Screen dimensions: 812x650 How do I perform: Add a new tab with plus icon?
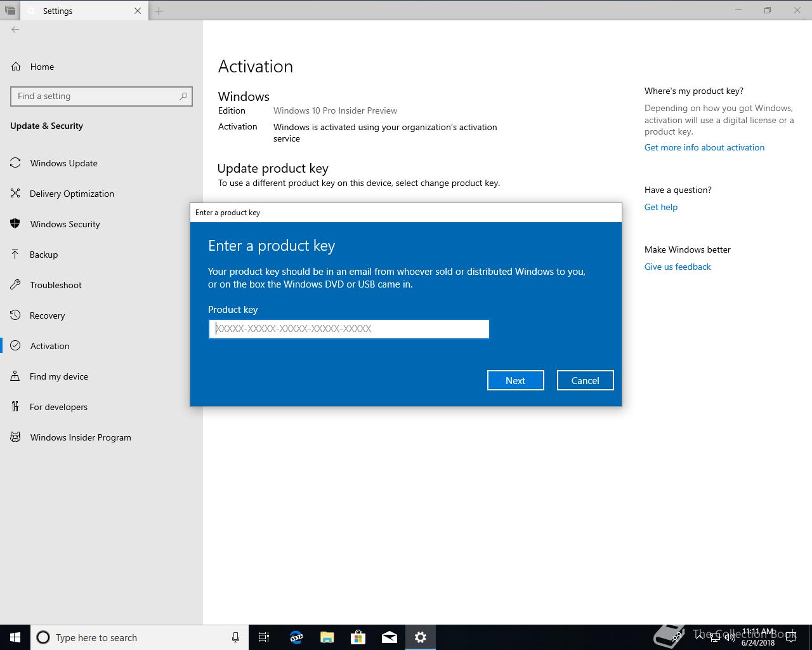coord(159,11)
